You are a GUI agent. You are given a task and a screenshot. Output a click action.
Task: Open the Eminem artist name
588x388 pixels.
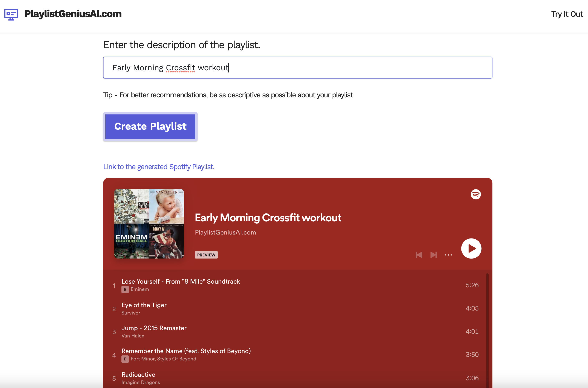(x=140, y=289)
